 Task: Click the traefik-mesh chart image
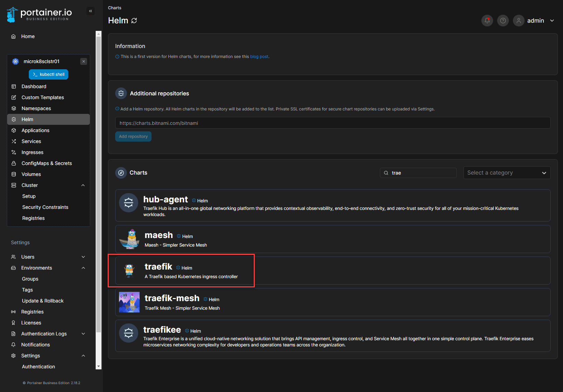click(129, 302)
